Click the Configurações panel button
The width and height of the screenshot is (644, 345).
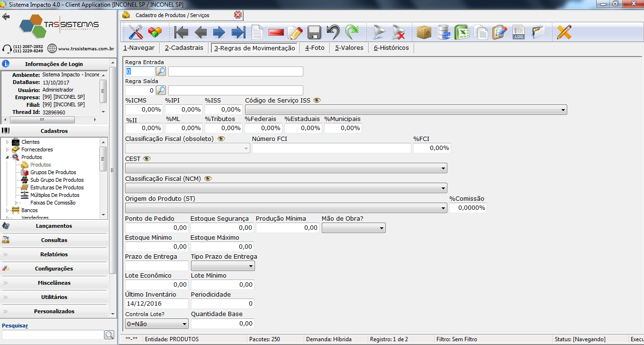click(x=54, y=269)
